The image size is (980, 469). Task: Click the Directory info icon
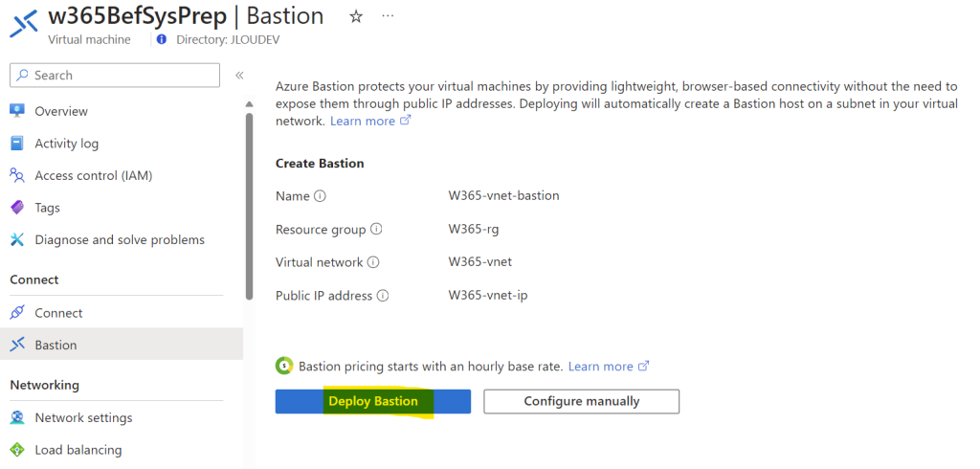(x=162, y=39)
